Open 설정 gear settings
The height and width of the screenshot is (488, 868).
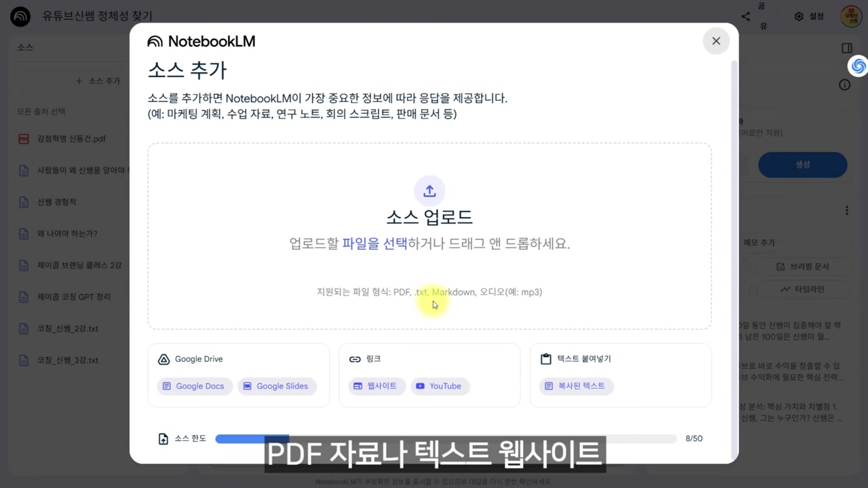point(809,16)
